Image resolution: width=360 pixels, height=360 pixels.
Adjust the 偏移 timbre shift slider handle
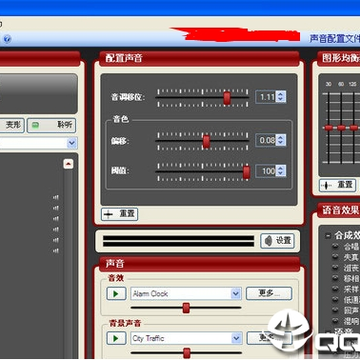point(206,141)
